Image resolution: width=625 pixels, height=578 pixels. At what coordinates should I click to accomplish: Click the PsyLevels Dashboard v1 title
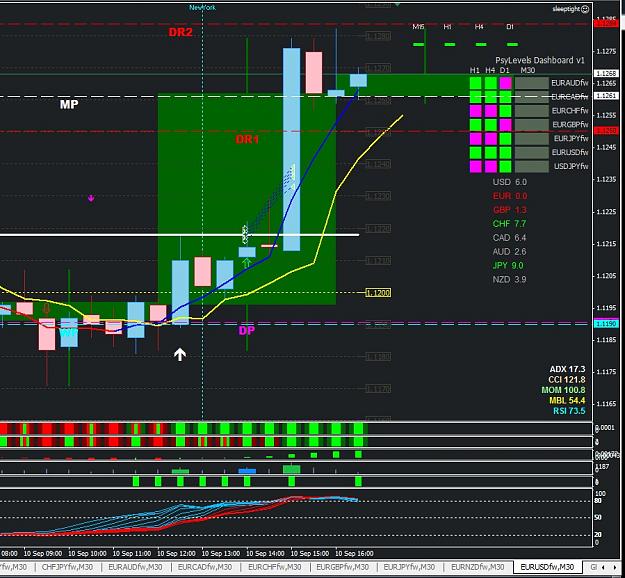(x=540, y=60)
